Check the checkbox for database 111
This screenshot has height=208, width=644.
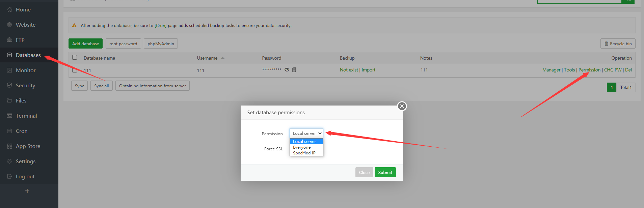(75, 70)
